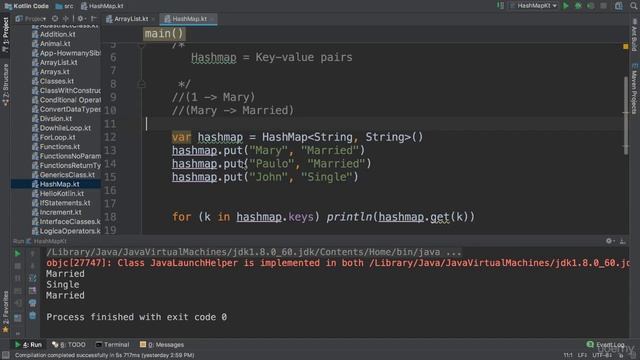The width and height of the screenshot is (640, 360).
Task: Open the 6: TODO tool window tab
Action: click(69, 345)
